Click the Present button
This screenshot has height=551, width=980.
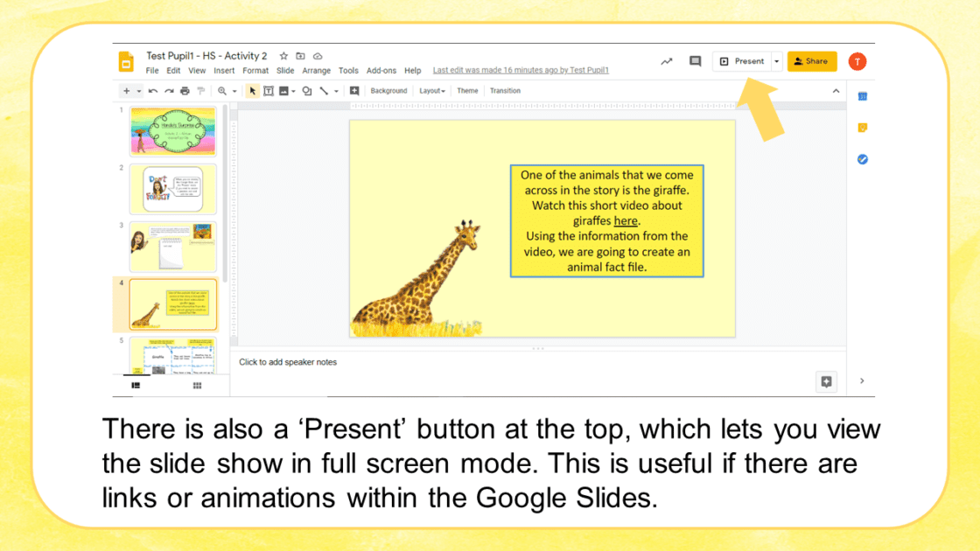742,61
